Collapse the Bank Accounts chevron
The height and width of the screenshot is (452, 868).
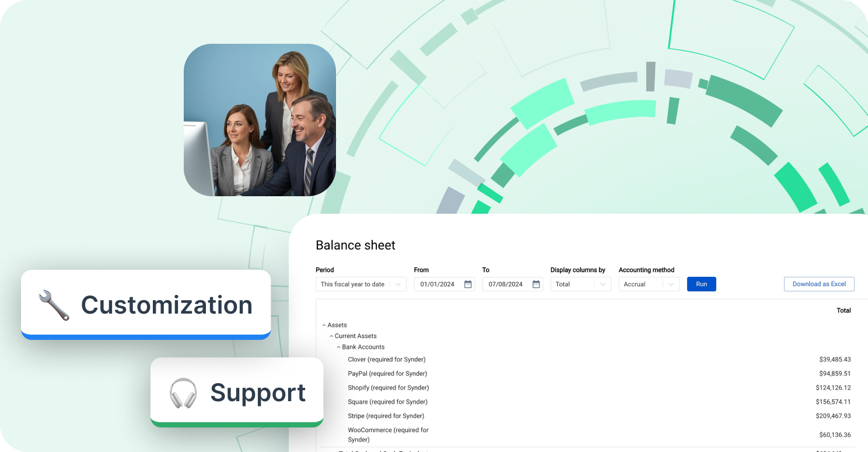(x=338, y=347)
